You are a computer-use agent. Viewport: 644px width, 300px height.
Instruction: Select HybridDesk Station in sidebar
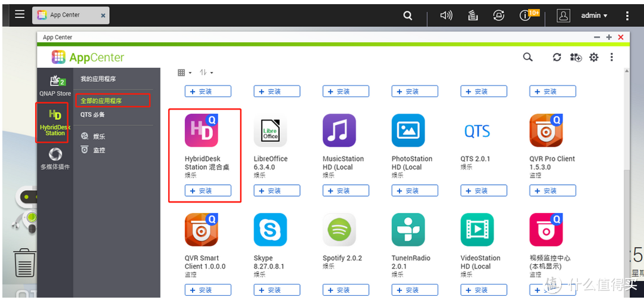coord(55,122)
